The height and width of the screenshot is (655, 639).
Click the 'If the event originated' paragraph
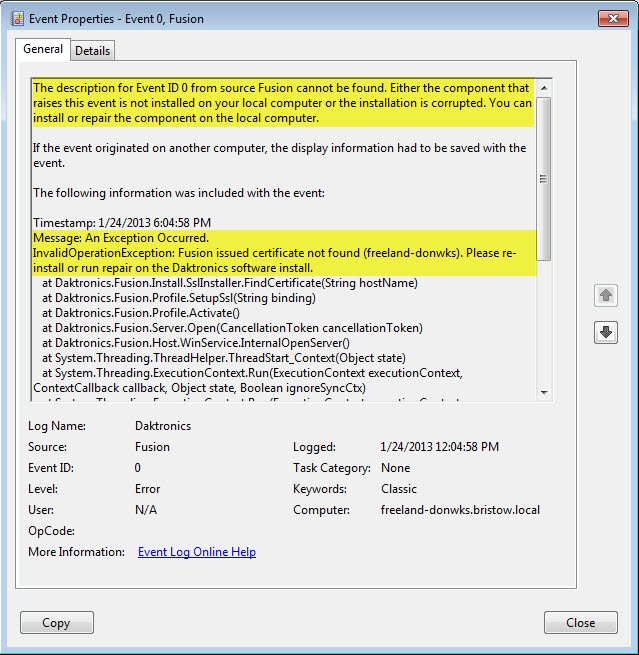click(x=279, y=155)
